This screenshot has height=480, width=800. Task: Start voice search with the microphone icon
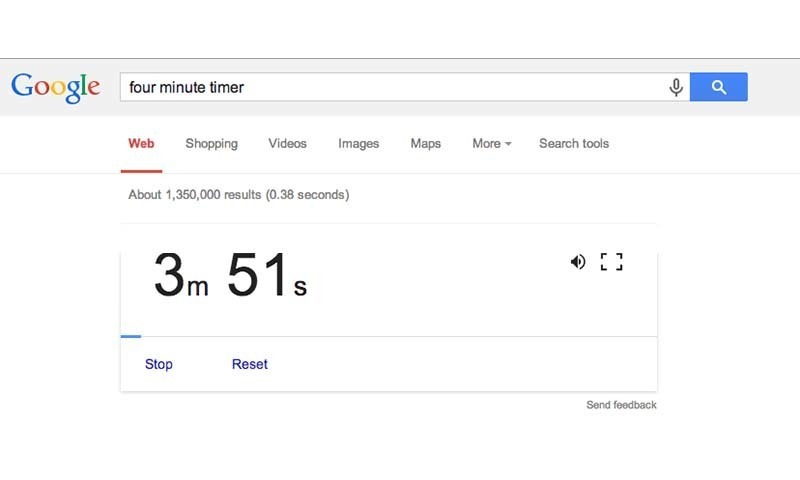[676, 88]
